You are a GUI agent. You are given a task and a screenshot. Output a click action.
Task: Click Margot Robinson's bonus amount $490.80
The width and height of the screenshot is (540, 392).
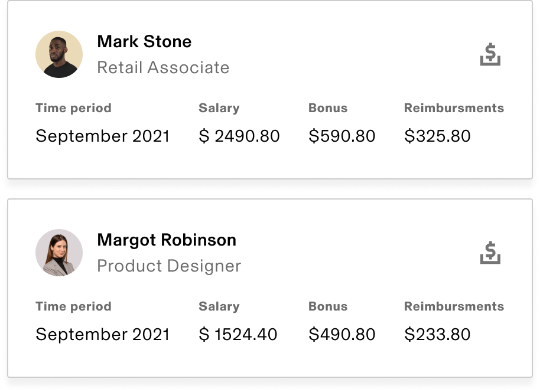(x=342, y=335)
